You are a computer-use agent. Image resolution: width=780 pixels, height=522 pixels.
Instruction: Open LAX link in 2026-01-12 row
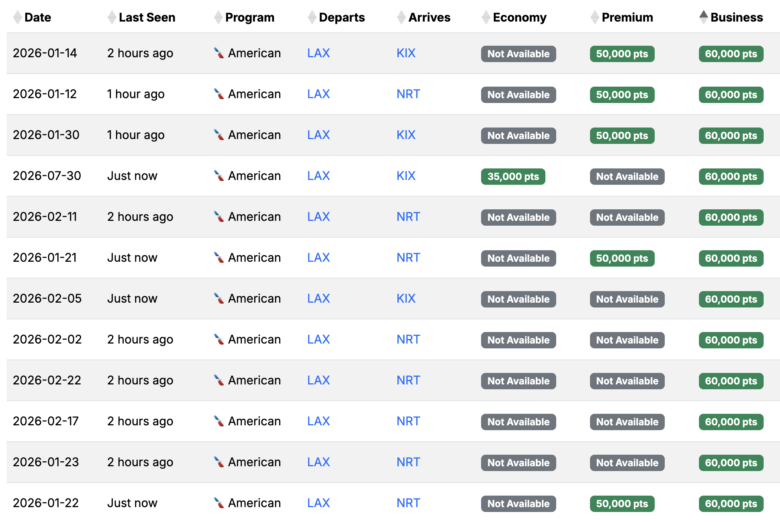pos(318,94)
